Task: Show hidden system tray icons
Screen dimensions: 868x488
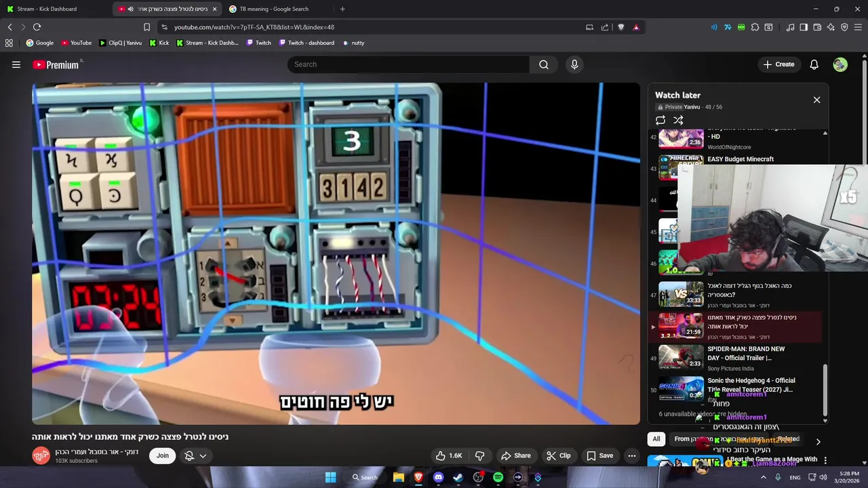Action: [x=764, y=477]
